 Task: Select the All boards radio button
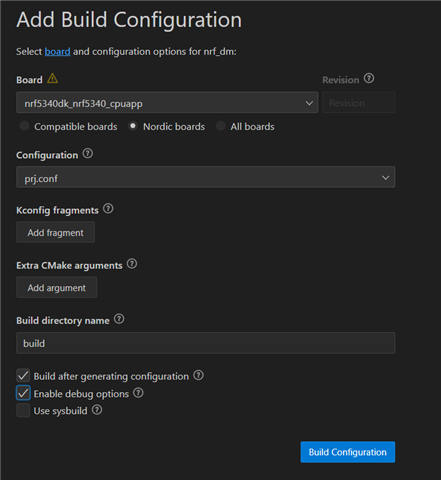(x=221, y=126)
